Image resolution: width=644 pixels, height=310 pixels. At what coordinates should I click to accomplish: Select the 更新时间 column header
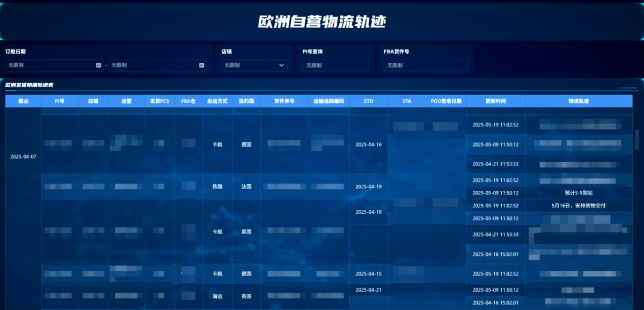[495, 101]
